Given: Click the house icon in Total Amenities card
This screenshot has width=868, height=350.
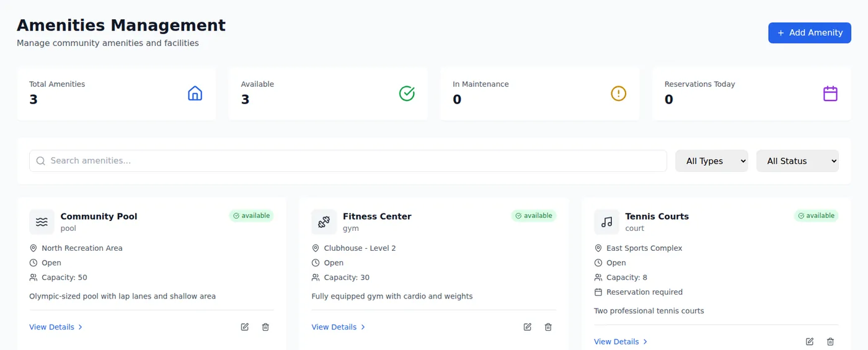Looking at the screenshot, I should (195, 94).
